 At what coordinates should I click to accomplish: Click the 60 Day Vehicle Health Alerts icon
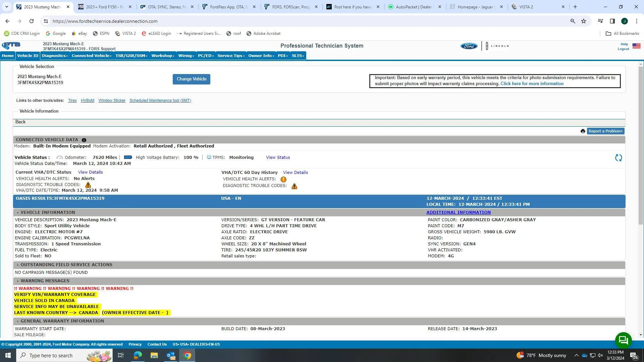coord(283,179)
